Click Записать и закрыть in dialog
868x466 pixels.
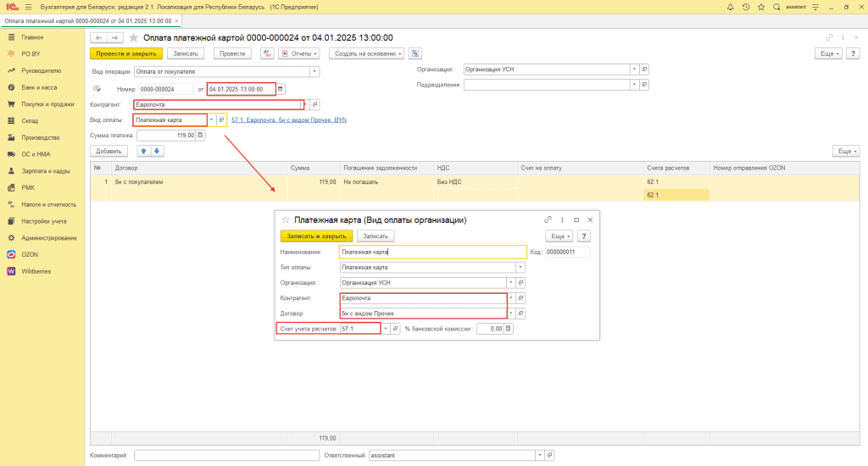316,236
